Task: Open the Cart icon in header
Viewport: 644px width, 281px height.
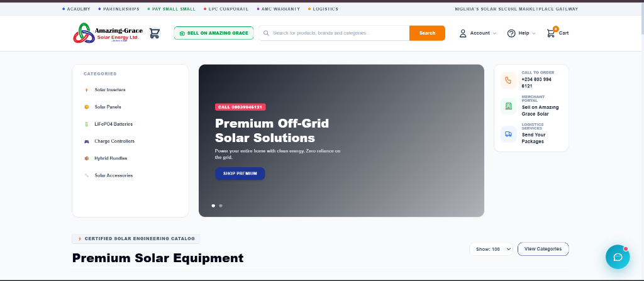Action: (x=551, y=33)
